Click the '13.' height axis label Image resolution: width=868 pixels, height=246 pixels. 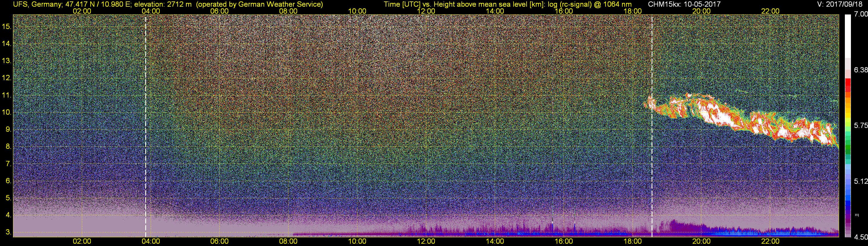pyautogui.click(x=6, y=61)
